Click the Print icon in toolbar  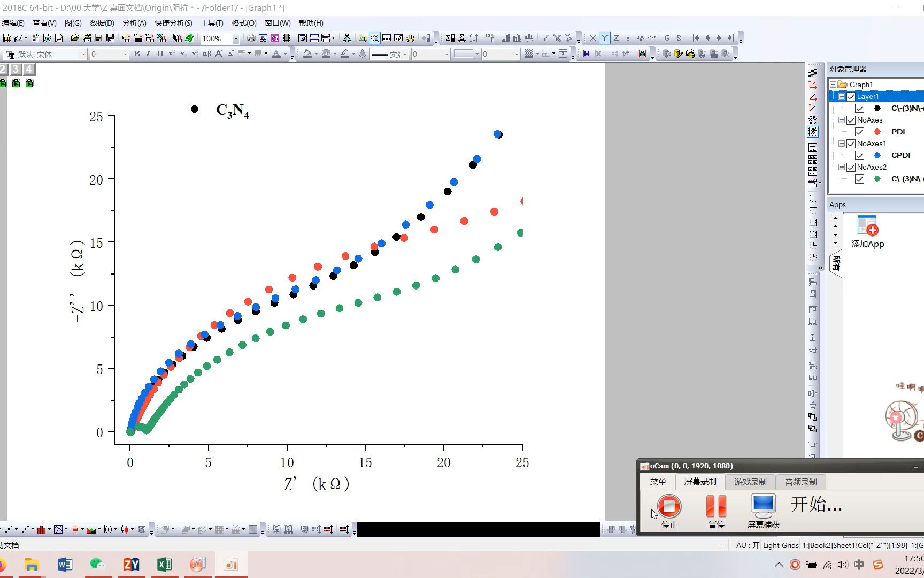(251, 38)
